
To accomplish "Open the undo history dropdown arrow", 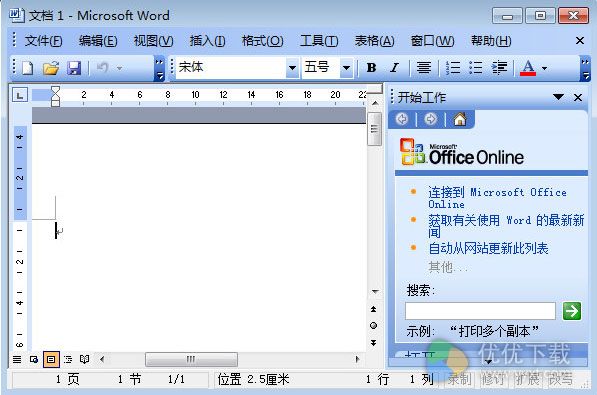I will click(x=119, y=69).
